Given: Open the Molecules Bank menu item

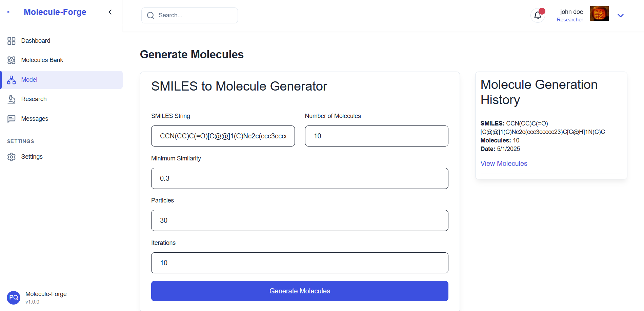Looking at the screenshot, I should [42, 60].
